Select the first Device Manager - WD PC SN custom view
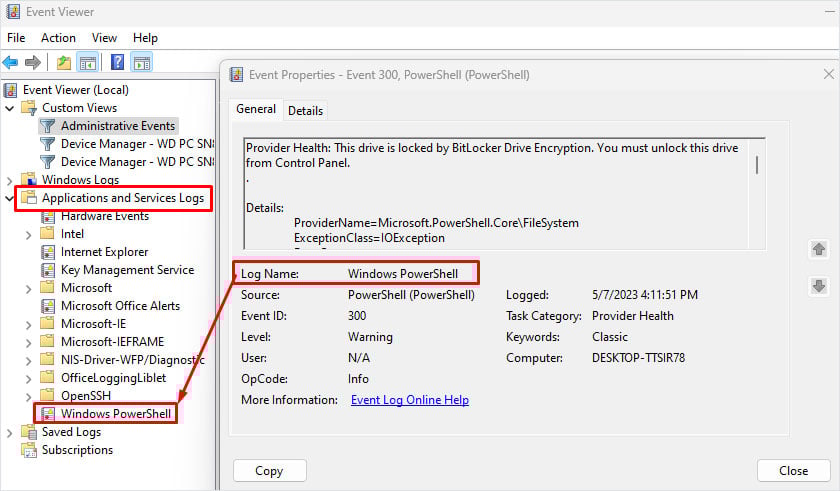Screen dimensions: 840x491 click(x=137, y=144)
